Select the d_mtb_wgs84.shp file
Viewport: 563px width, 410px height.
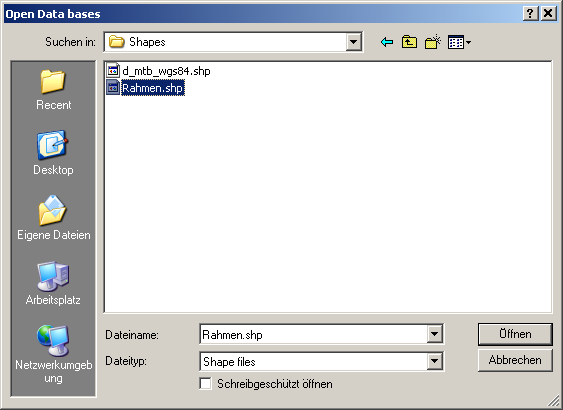(159, 71)
